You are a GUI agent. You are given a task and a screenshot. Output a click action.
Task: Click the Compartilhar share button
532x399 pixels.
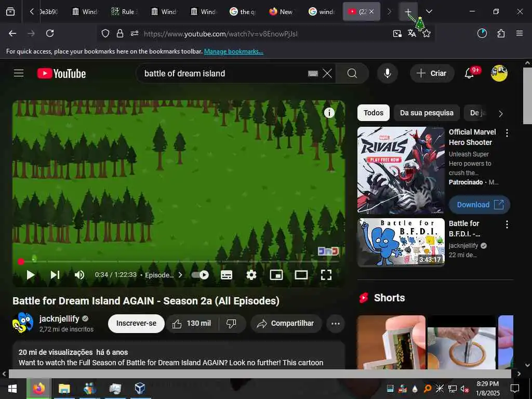point(285,324)
